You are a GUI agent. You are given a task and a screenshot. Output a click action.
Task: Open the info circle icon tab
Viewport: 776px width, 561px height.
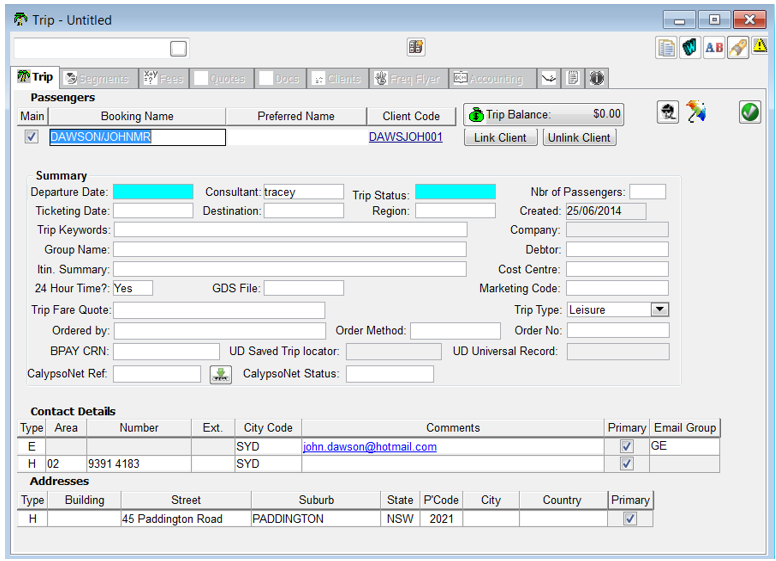pos(596,78)
